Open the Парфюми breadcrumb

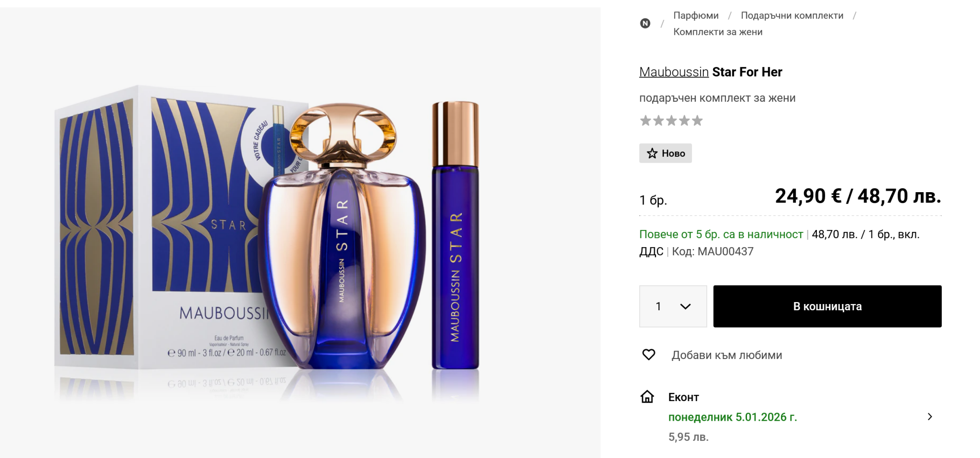tap(696, 15)
